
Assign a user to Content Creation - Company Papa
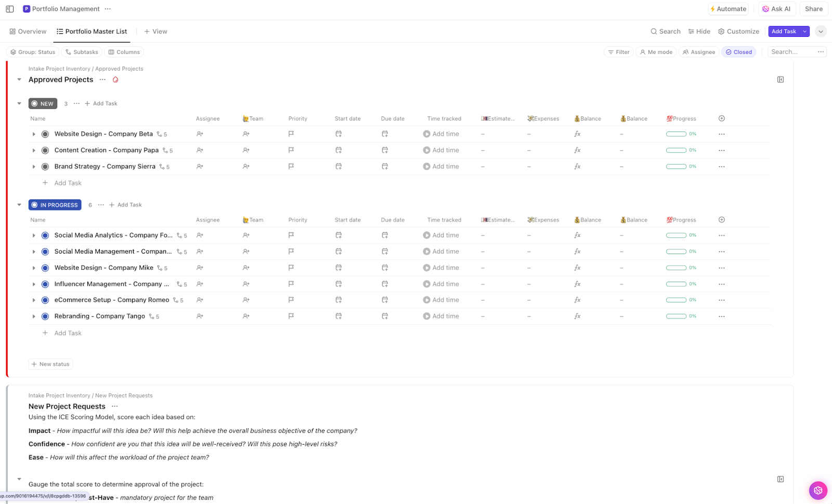[x=200, y=150]
